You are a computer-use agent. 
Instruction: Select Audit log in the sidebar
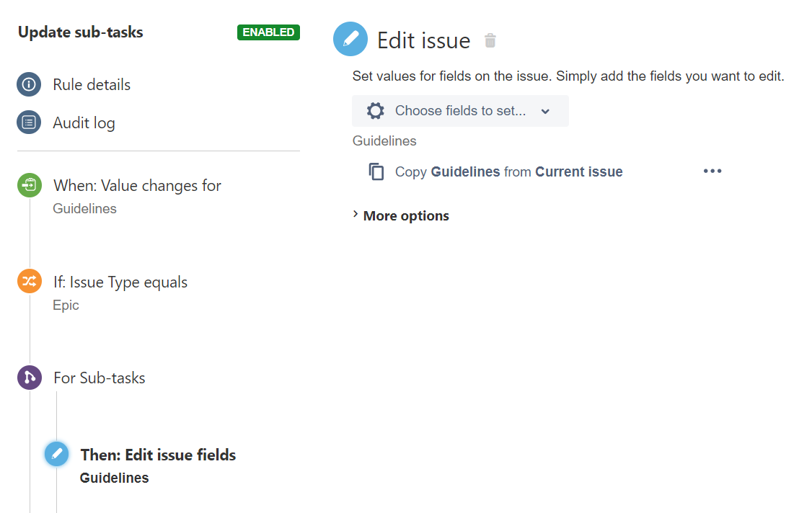tap(84, 122)
